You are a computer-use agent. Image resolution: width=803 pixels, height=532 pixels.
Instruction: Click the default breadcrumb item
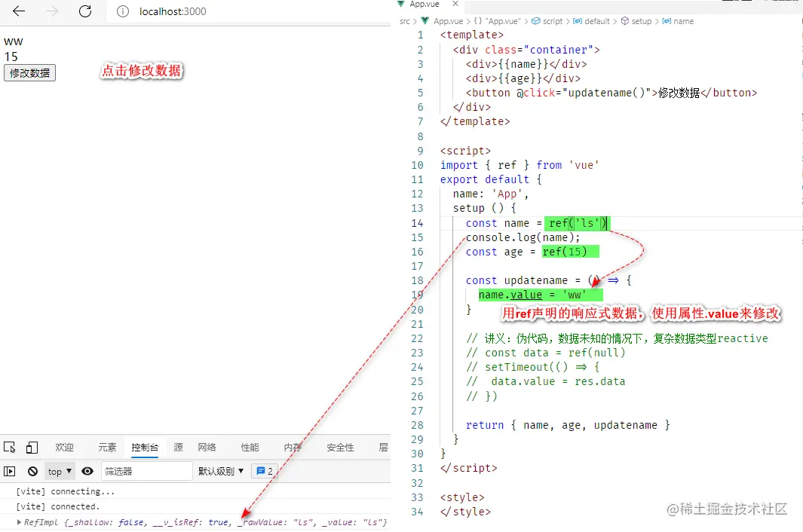coord(591,21)
